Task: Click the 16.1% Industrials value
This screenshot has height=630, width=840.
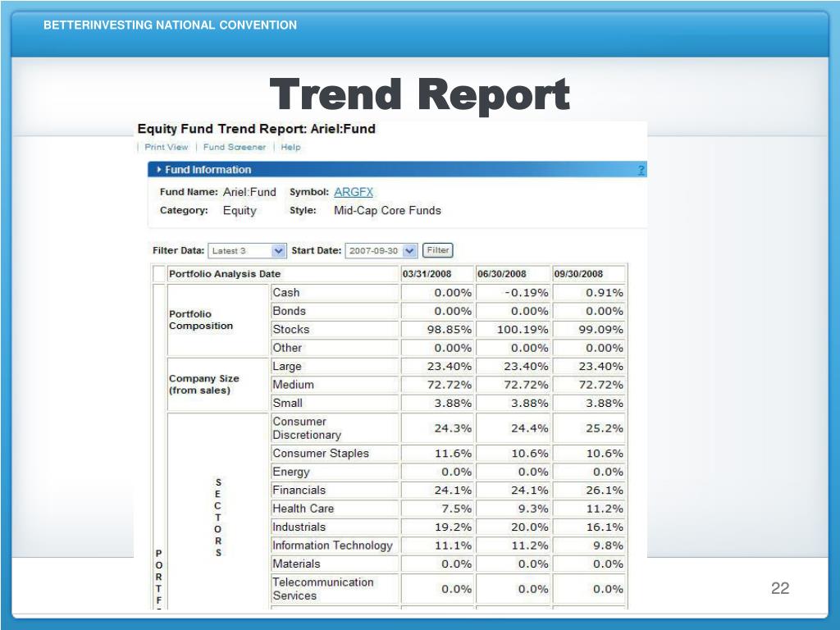Action: coord(605,527)
